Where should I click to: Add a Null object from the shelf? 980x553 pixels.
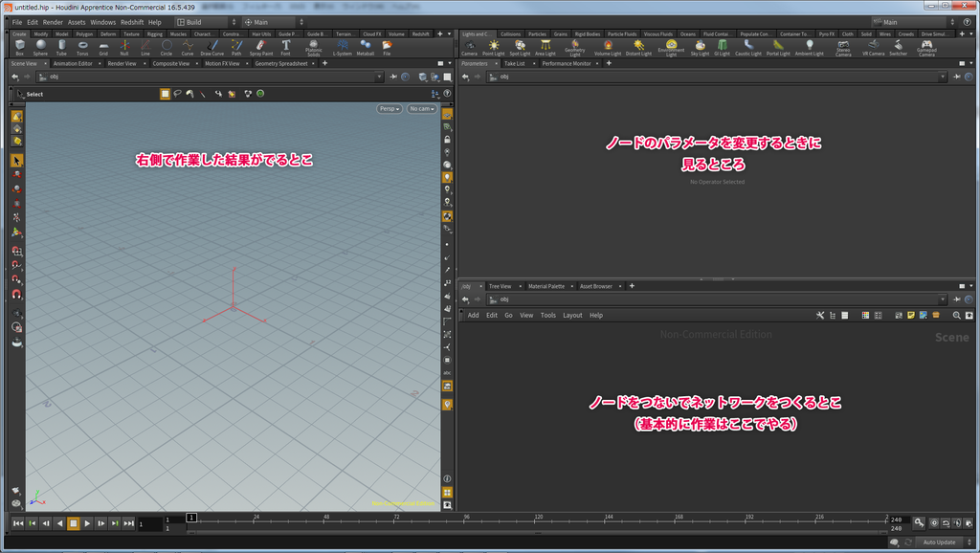pos(124,48)
